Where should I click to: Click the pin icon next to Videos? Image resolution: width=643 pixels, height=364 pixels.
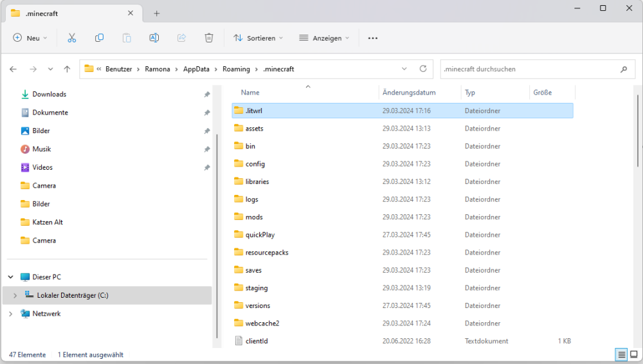coord(207,167)
